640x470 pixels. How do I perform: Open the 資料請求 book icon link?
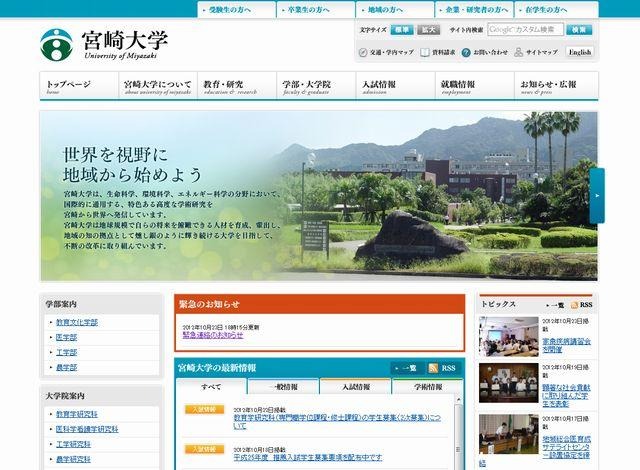coord(425,52)
